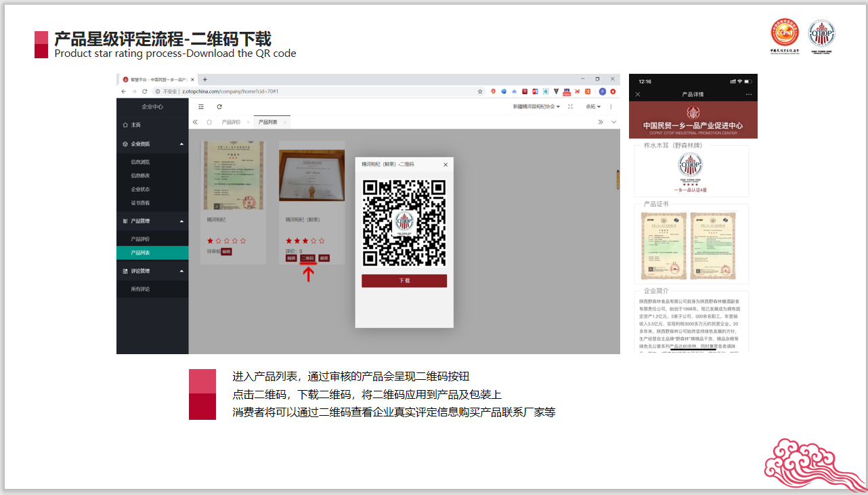Click 编辑 button beside 待审核 status

[x=226, y=251]
